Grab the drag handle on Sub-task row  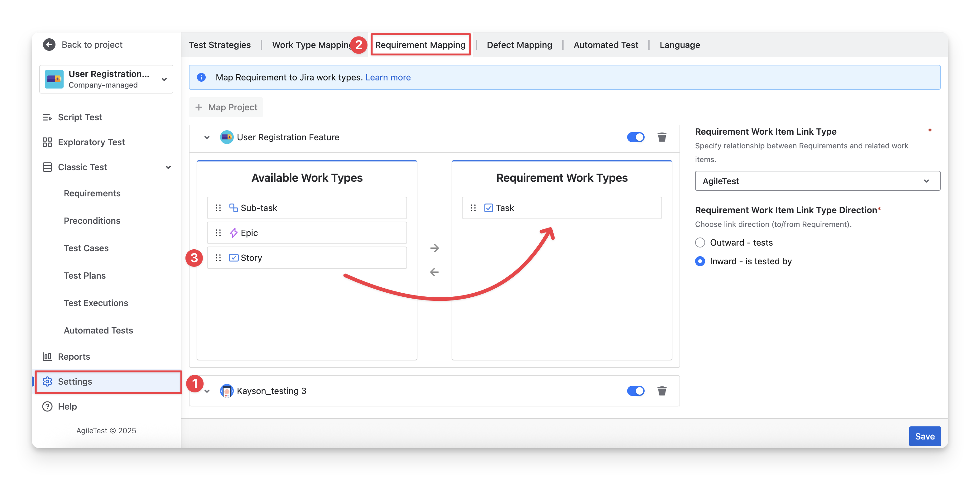[x=218, y=208]
